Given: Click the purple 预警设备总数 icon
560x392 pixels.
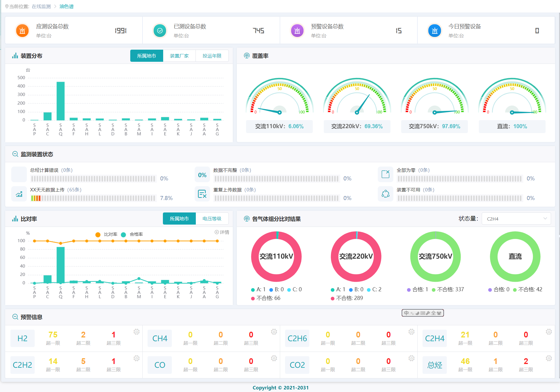Looking at the screenshot, I should 297,31.
